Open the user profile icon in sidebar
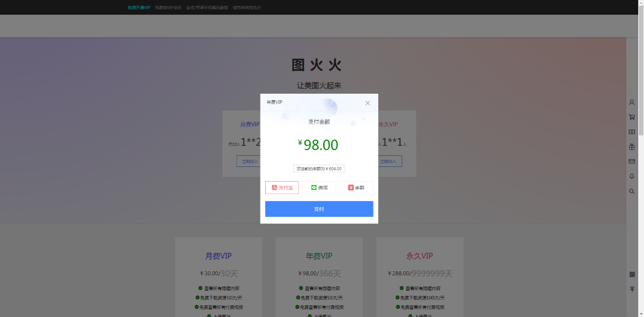 [x=632, y=103]
